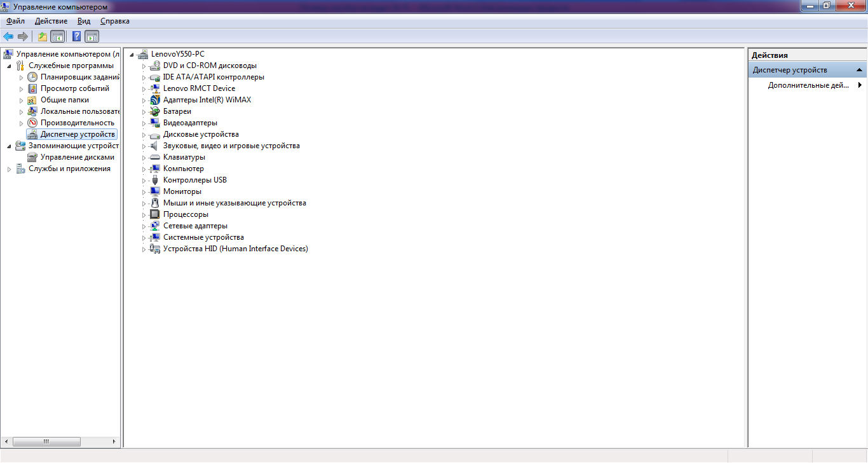The image size is (868, 463).
Task: Expand the DVD и CD-ROM дисководы node
Action: point(144,66)
